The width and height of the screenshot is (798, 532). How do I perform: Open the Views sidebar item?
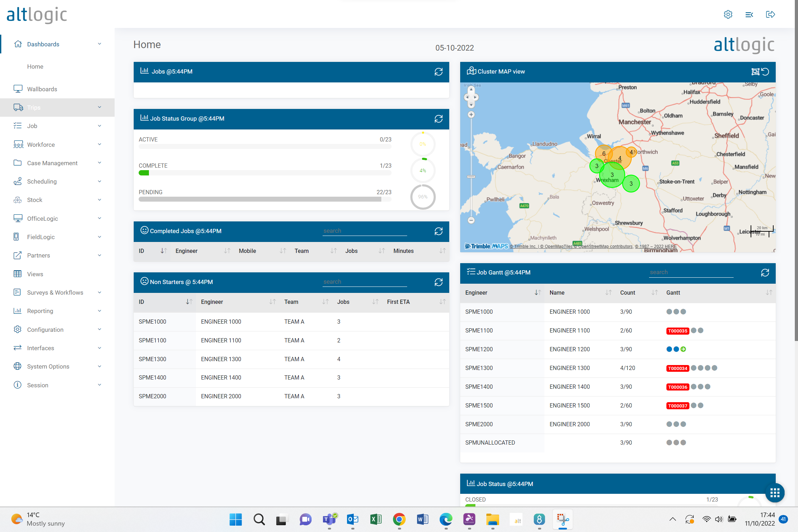(35, 274)
